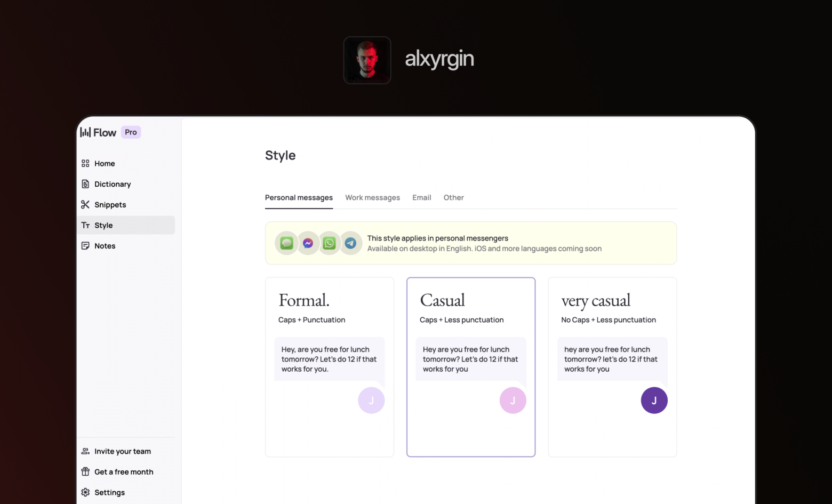Screen dimensions: 832x504
Task: Open the Email tab
Action: tap(421, 197)
